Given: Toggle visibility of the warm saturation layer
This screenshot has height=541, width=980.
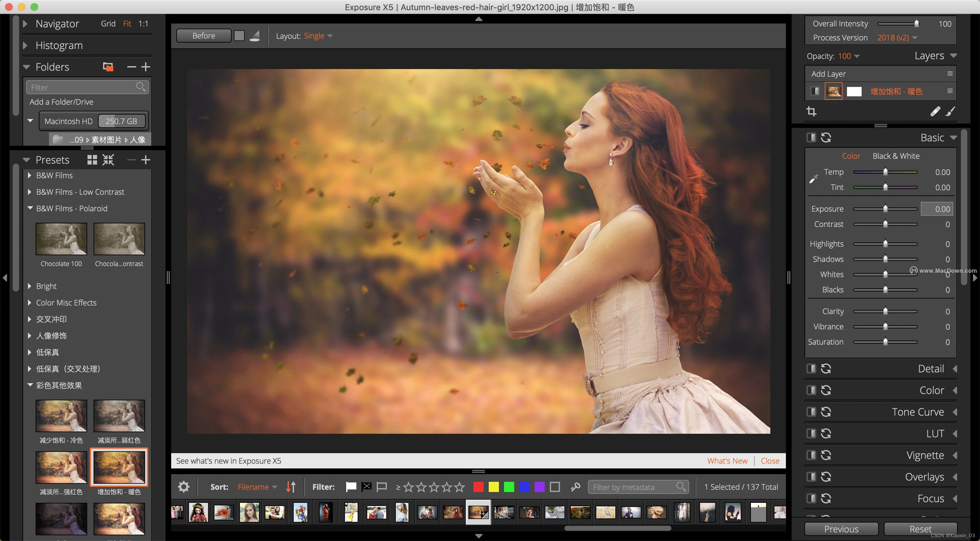Looking at the screenshot, I should [815, 91].
